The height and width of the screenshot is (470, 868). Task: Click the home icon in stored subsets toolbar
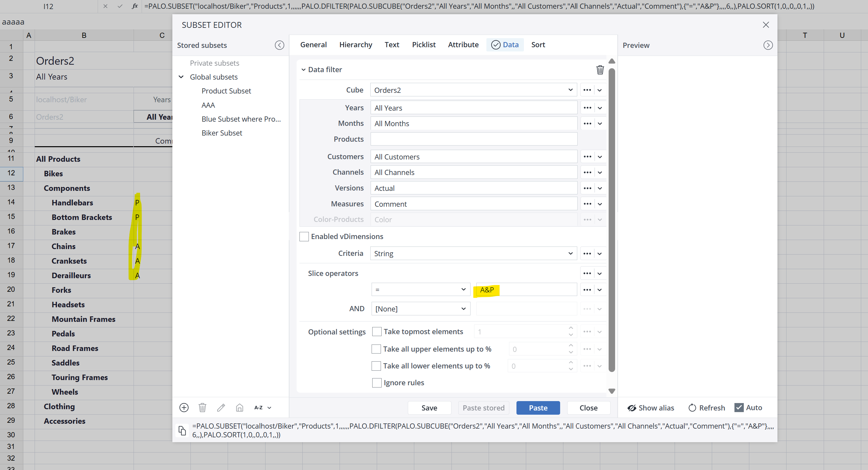(x=240, y=408)
